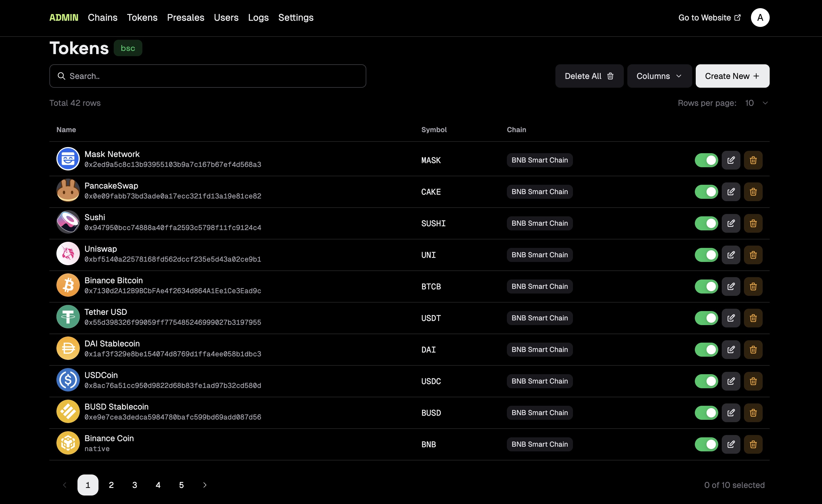Delete the Binance Bitcoin token

(753, 286)
